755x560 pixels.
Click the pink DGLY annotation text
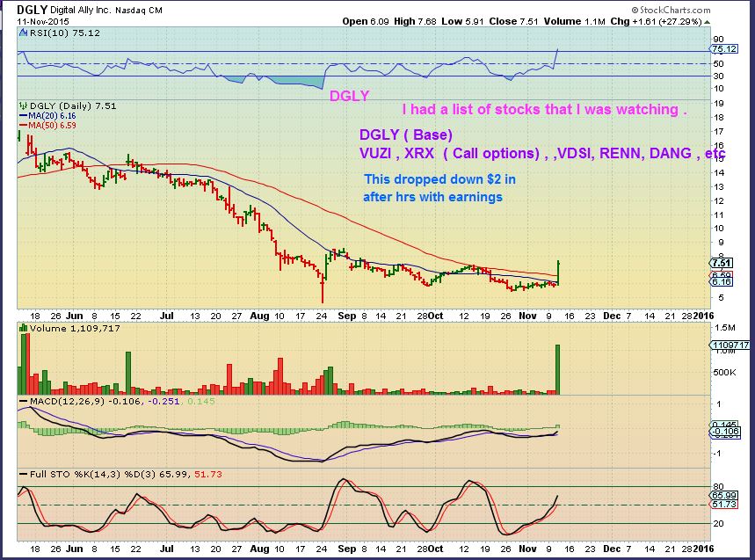[x=349, y=96]
